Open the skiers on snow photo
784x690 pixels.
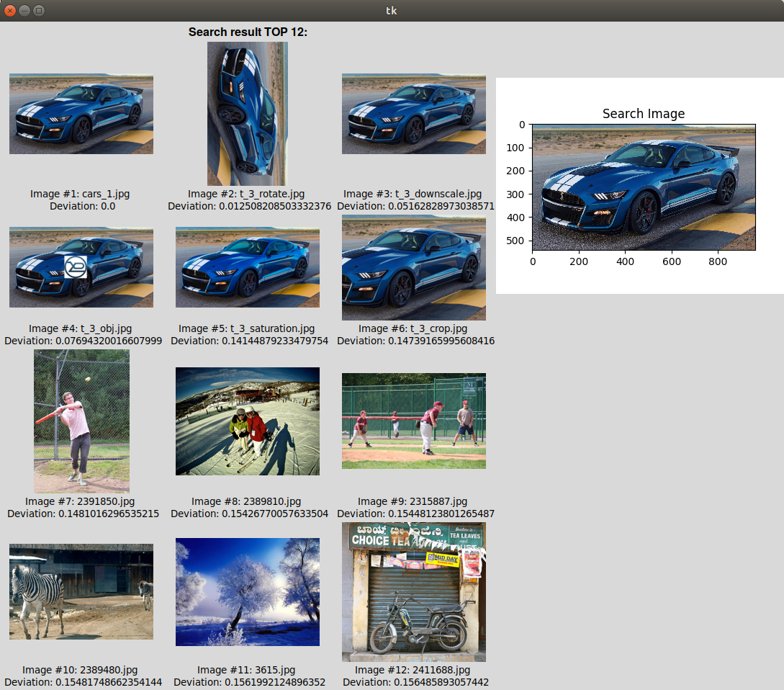pyautogui.click(x=247, y=421)
